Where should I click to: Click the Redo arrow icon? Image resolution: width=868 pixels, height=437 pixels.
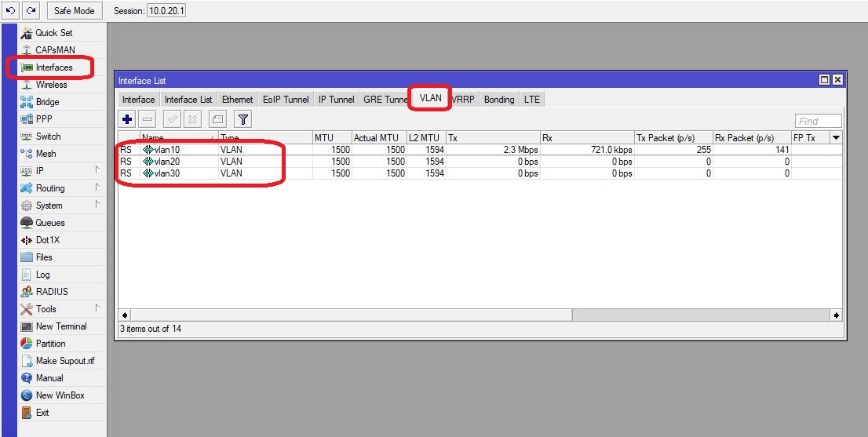pos(31,11)
